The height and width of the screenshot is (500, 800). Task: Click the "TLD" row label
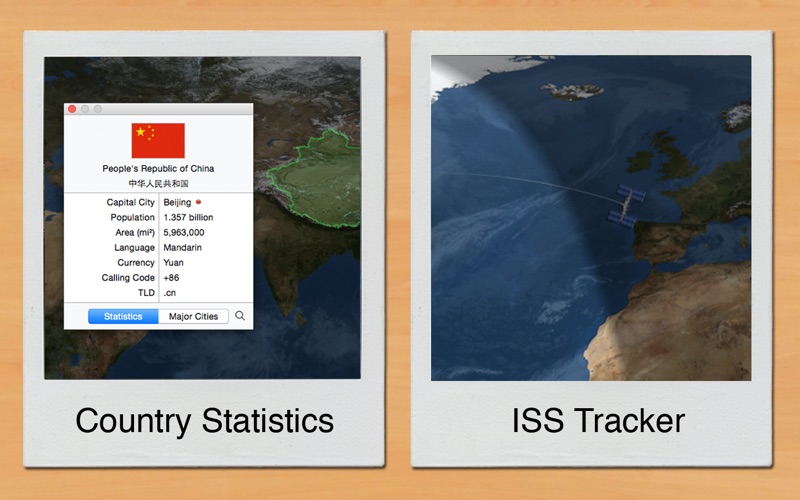tap(146, 293)
